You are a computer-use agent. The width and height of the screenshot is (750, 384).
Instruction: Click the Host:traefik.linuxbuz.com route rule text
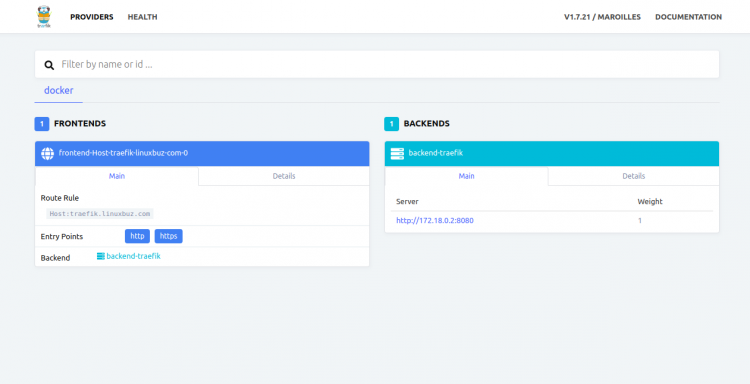point(100,214)
